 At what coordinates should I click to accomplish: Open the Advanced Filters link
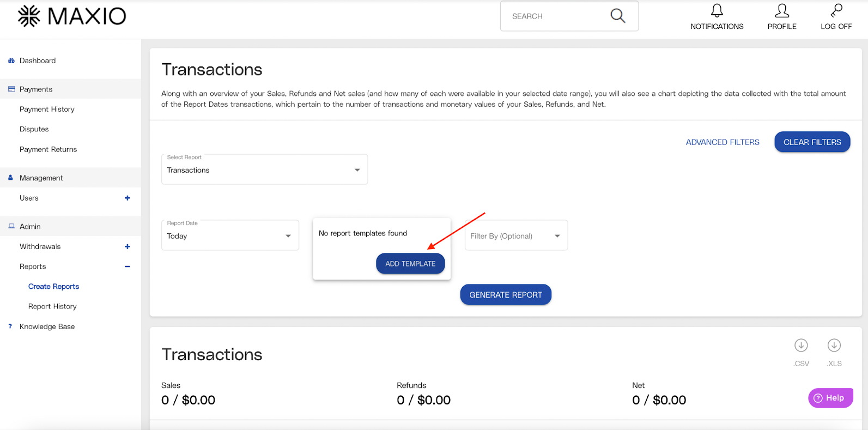coord(722,142)
